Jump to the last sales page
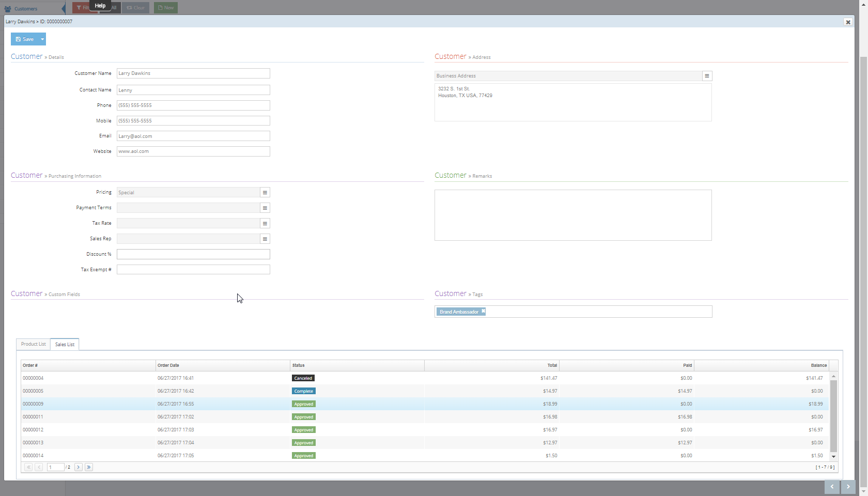 (x=88, y=467)
